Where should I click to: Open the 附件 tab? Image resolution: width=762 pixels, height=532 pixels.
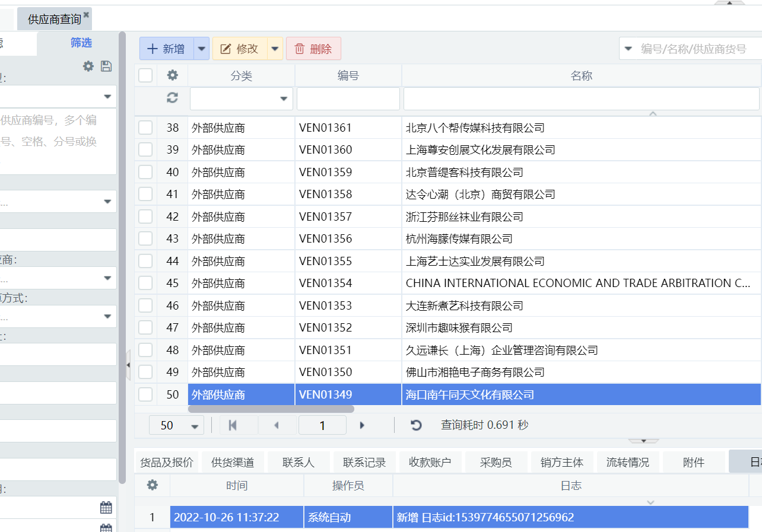(694, 463)
